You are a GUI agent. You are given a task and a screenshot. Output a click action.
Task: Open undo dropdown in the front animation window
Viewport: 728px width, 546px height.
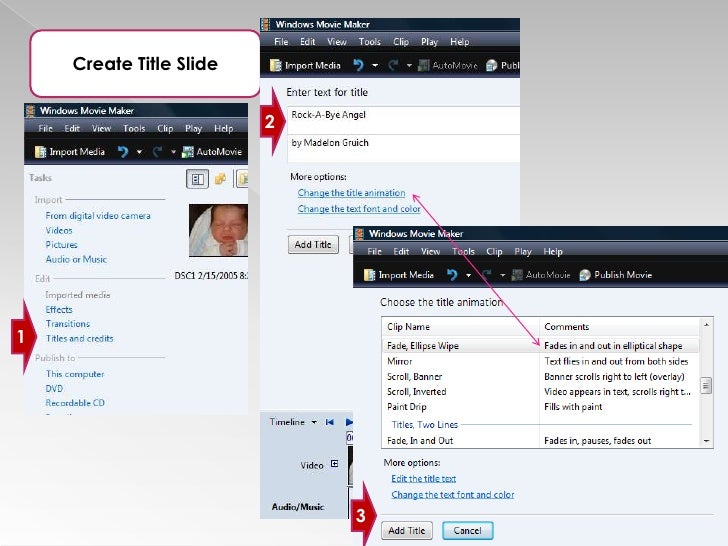pyautogui.click(x=468, y=275)
